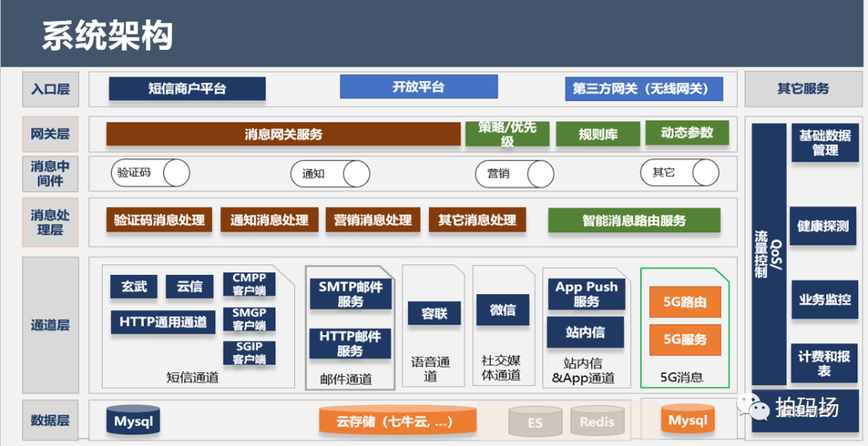Click the green 智能消息路由服务 box
Screen dimensions: 868x446
click(x=633, y=220)
